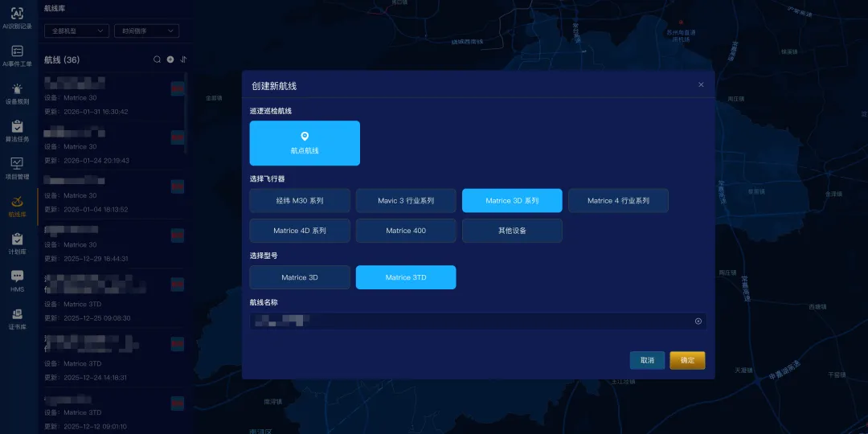Open AI识别记录 in the sidebar
Viewport: 868px width, 434px height.
click(x=17, y=18)
